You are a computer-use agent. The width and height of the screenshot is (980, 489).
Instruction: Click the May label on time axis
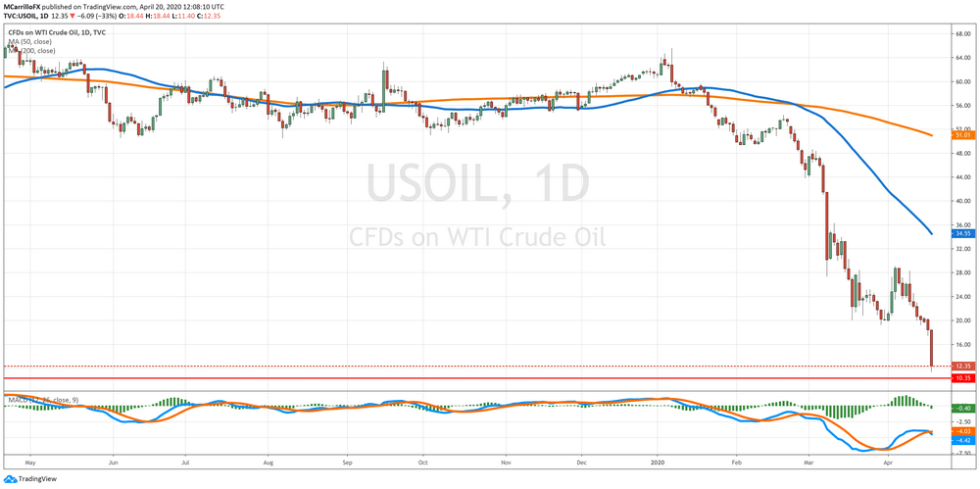click(29, 465)
